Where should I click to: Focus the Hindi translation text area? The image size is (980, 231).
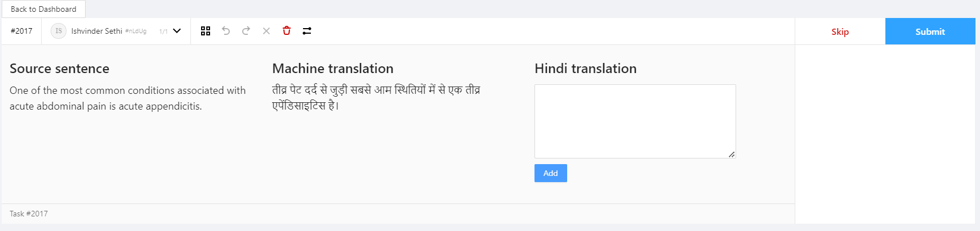pos(635,121)
